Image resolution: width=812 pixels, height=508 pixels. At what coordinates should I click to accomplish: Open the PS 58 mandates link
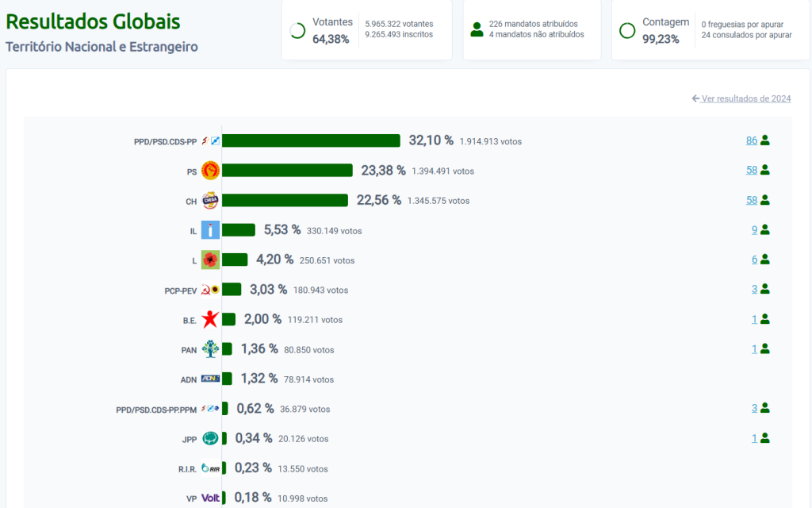click(x=752, y=170)
